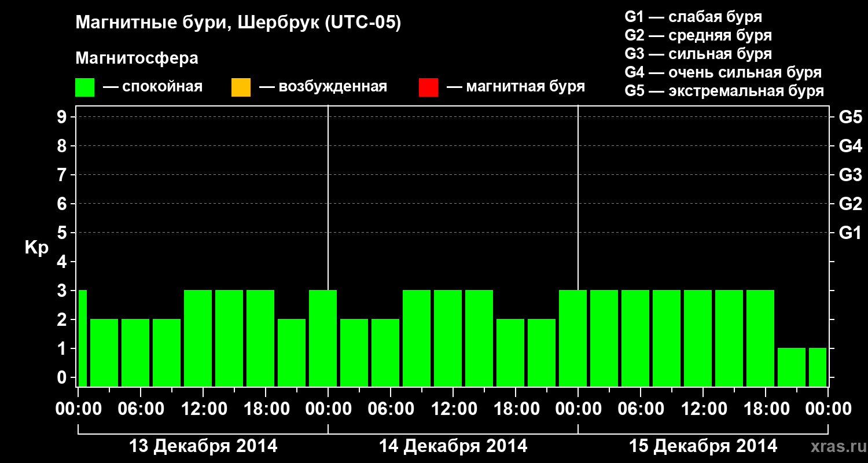Click the '12:00' tick label for 15 December

[703, 409]
